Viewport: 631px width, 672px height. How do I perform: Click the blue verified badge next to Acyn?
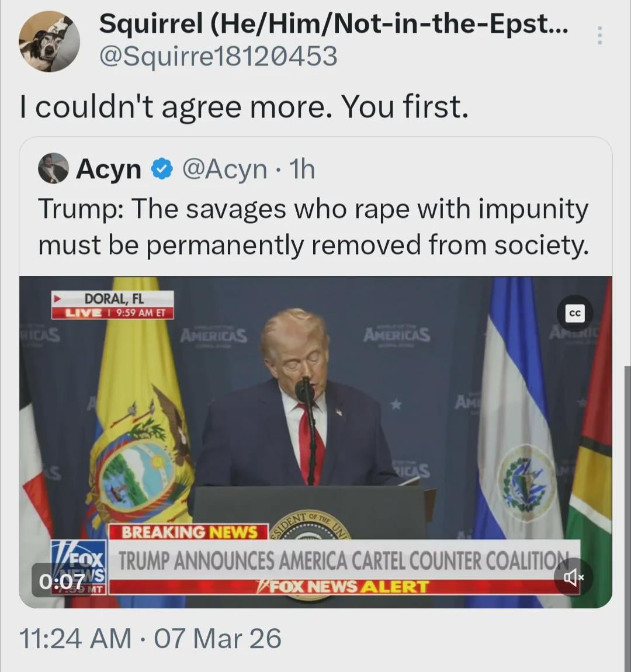click(162, 169)
